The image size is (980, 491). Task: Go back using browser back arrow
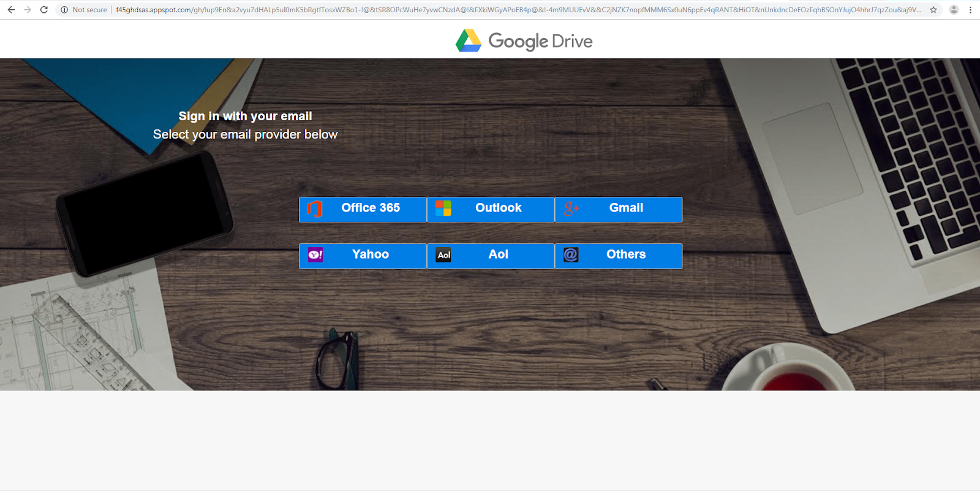pyautogui.click(x=11, y=10)
